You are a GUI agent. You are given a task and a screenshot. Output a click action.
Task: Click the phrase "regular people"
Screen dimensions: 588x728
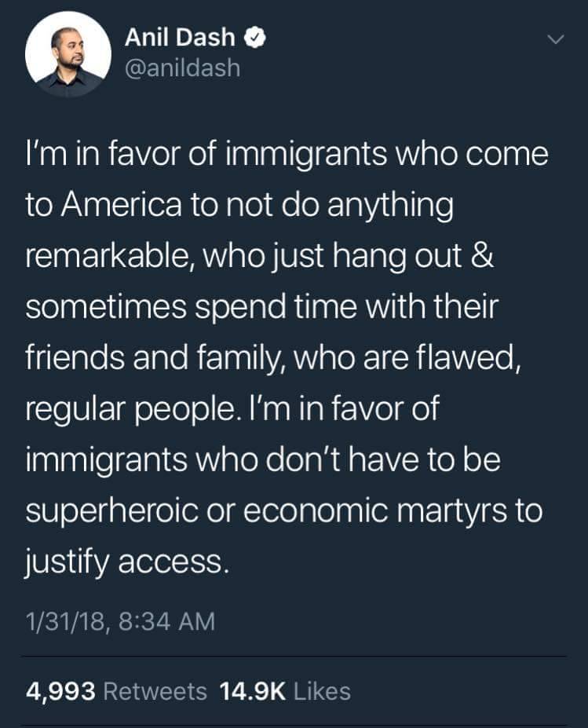[129, 410]
